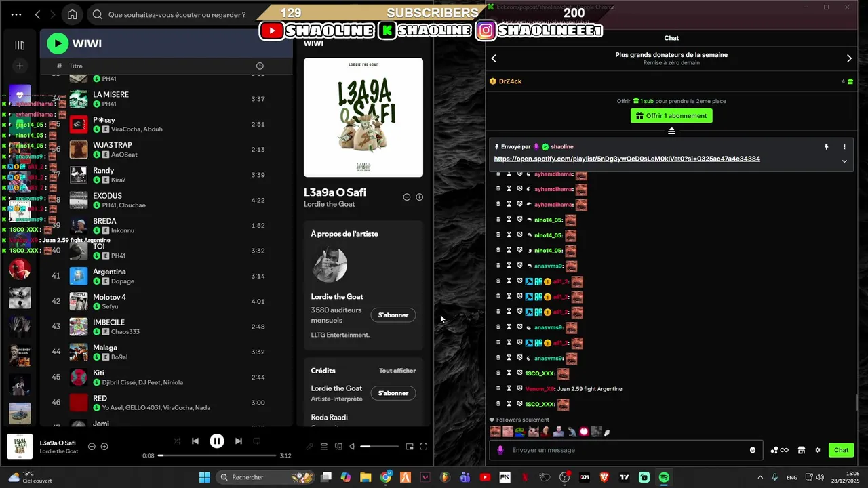Create a playlist with the sidebar plus icon
The width and height of the screenshot is (868, 488).
coord(20,66)
